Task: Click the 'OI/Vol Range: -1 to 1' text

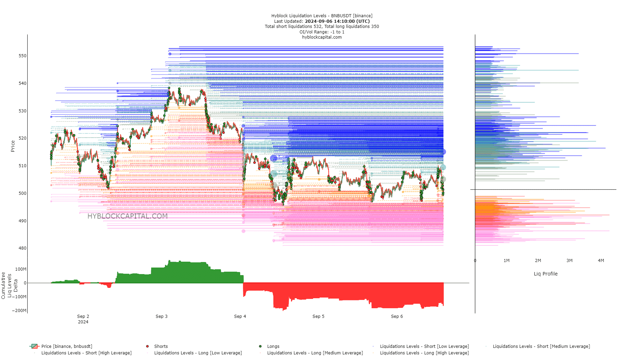Action: coord(322,32)
